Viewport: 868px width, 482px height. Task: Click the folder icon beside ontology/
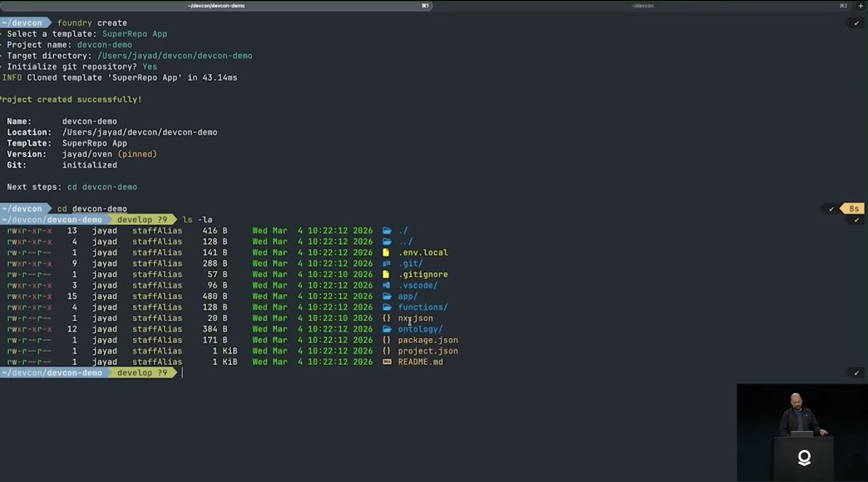(x=387, y=330)
